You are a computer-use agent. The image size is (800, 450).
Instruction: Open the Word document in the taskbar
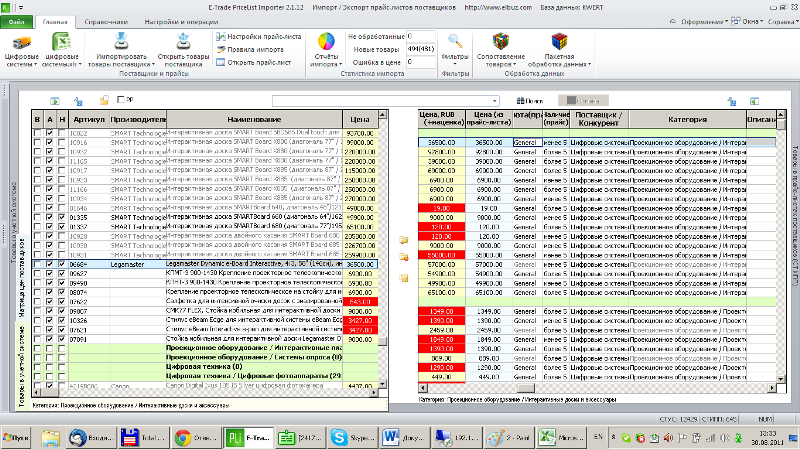coord(404,437)
